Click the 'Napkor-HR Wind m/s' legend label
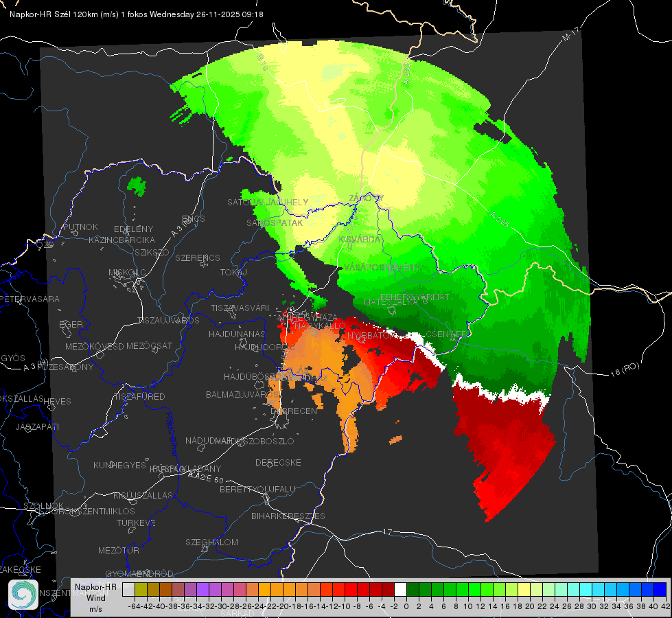 pyautogui.click(x=95, y=597)
